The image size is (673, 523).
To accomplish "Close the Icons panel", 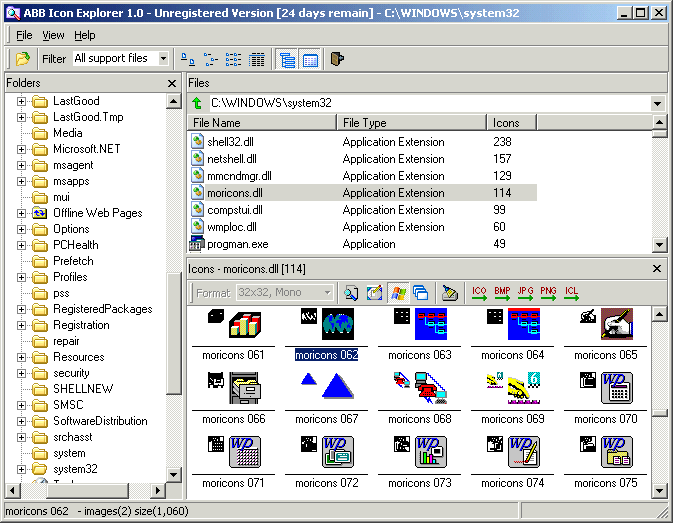I will 657,269.
